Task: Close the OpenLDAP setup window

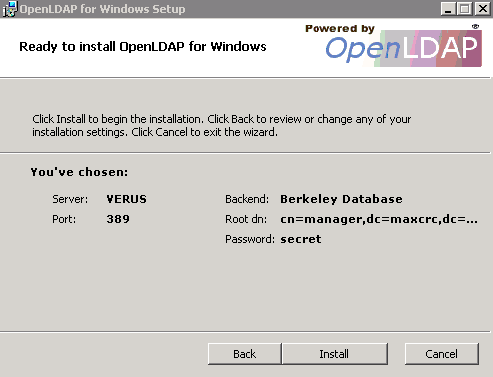Action: point(482,9)
